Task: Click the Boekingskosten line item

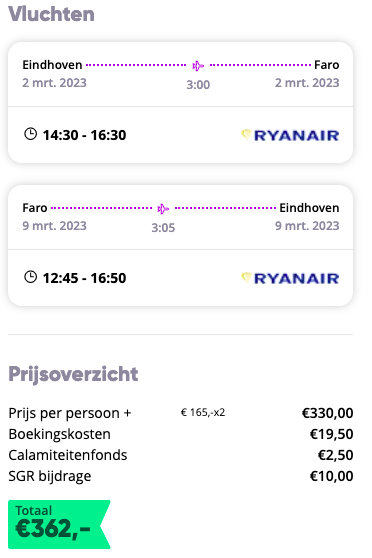Action: 181,434
